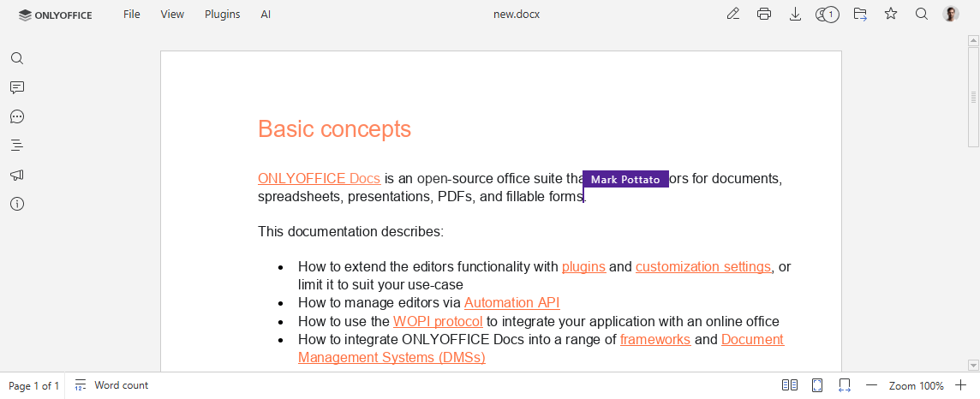Open the WOPI protocol link
Image resolution: width=980 pixels, height=399 pixels.
(x=438, y=322)
